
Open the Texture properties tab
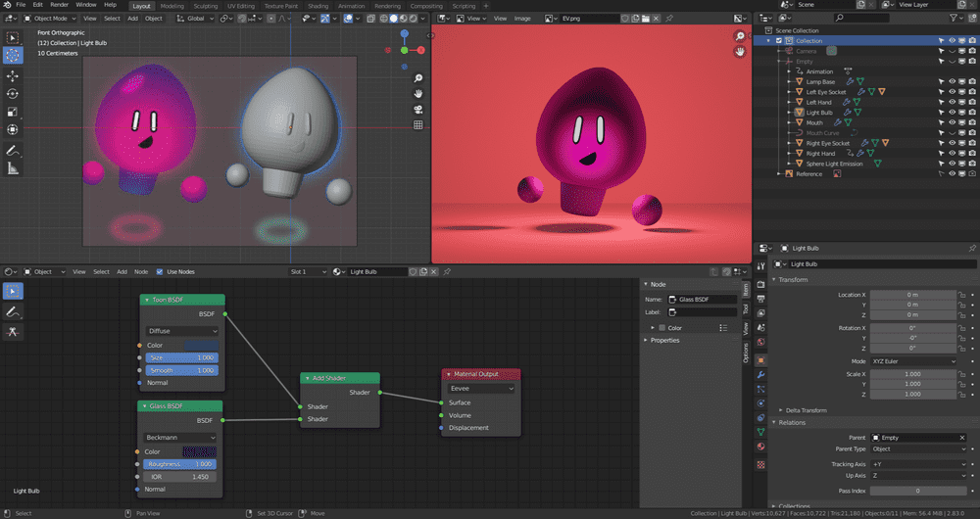[760, 465]
